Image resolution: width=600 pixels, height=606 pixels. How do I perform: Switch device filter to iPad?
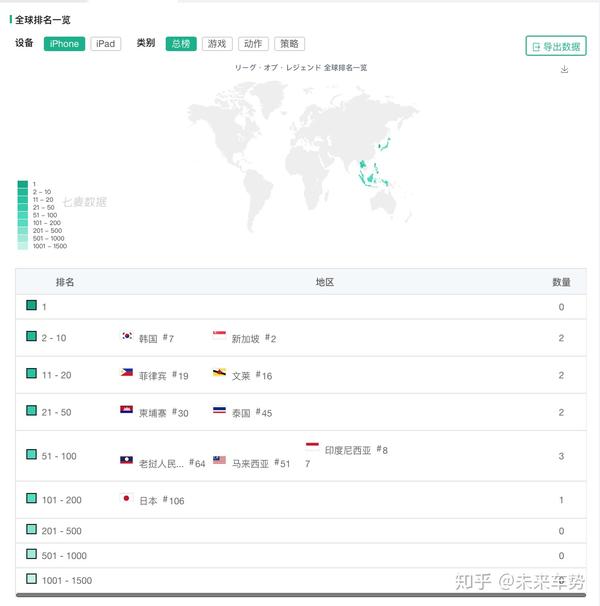(106, 44)
